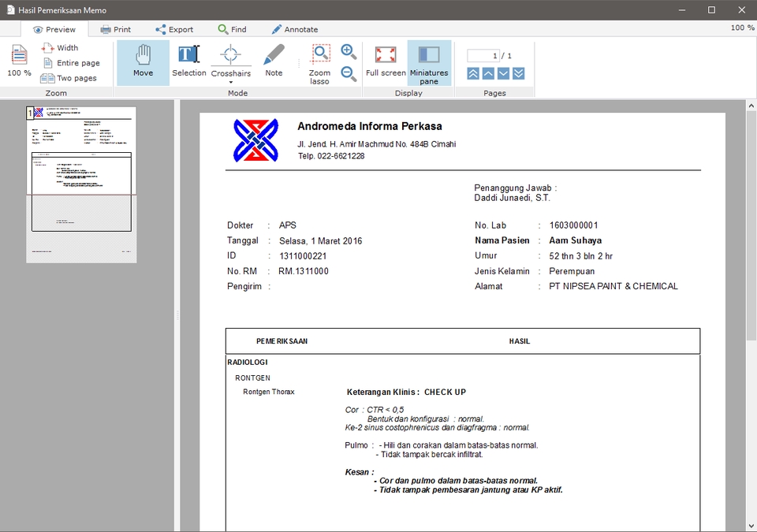757x532 pixels.
Task: Click doctor value 'APS'
Action: point(288,225)
